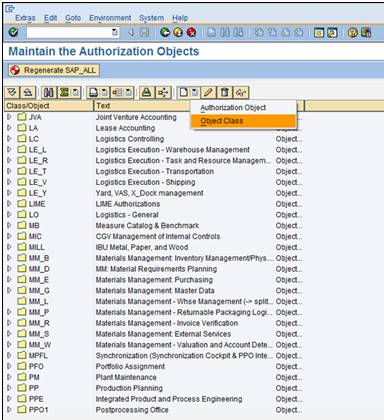384x420 pixels.
Task: Click the Expand All nodes icon
Action: tap(12, 92)
